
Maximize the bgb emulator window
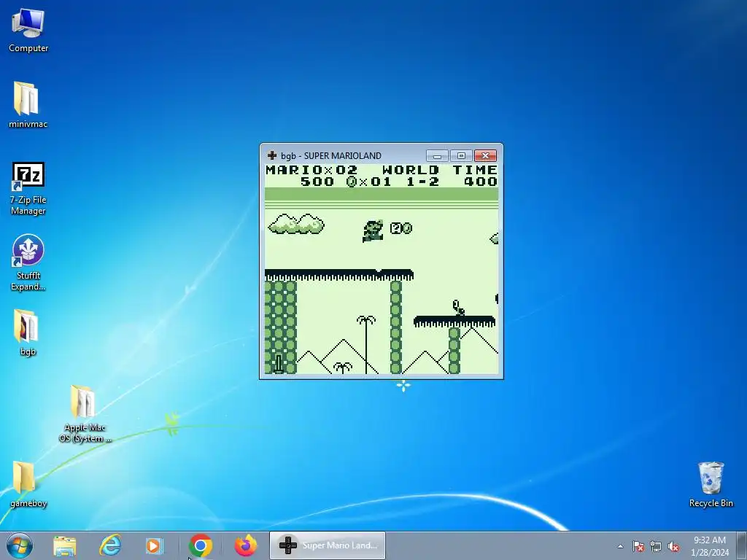(x=461, y=156)
